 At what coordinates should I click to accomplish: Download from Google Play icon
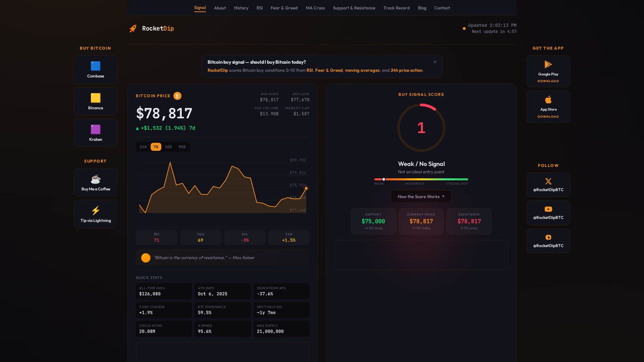pyautogui.click(x=548, y=64)
